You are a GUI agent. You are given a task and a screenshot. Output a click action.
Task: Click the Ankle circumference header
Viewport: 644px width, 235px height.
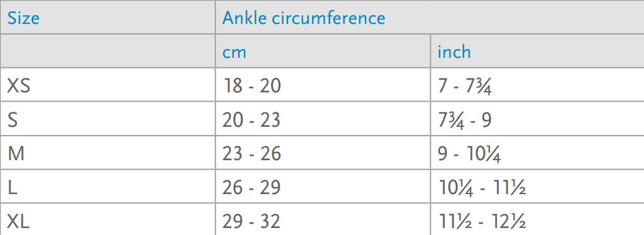(430, 17)
